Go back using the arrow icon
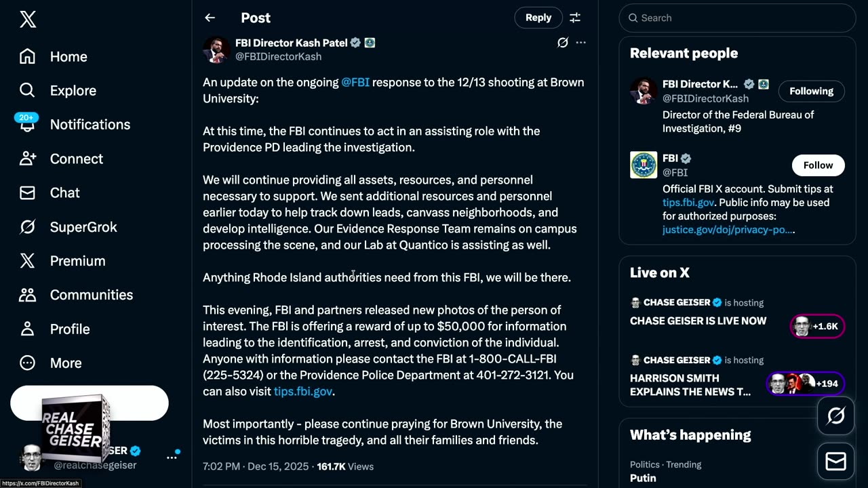 tap(210, 18)
